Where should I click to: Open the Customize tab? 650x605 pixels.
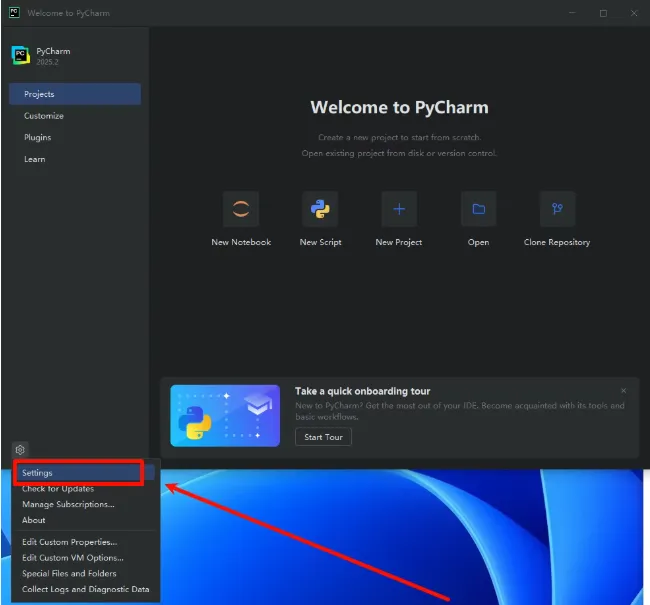75,116
